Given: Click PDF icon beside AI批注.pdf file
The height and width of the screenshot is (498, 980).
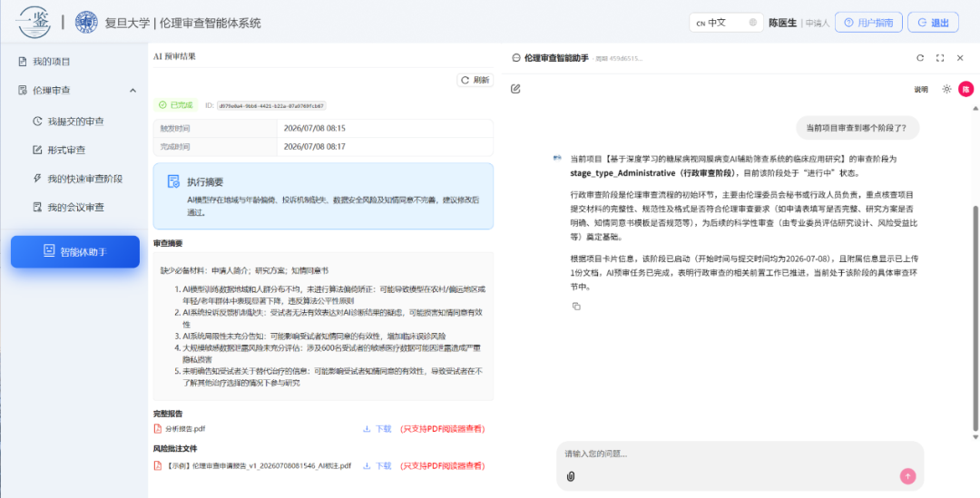Looking at the screenshot, I should 158,465.
